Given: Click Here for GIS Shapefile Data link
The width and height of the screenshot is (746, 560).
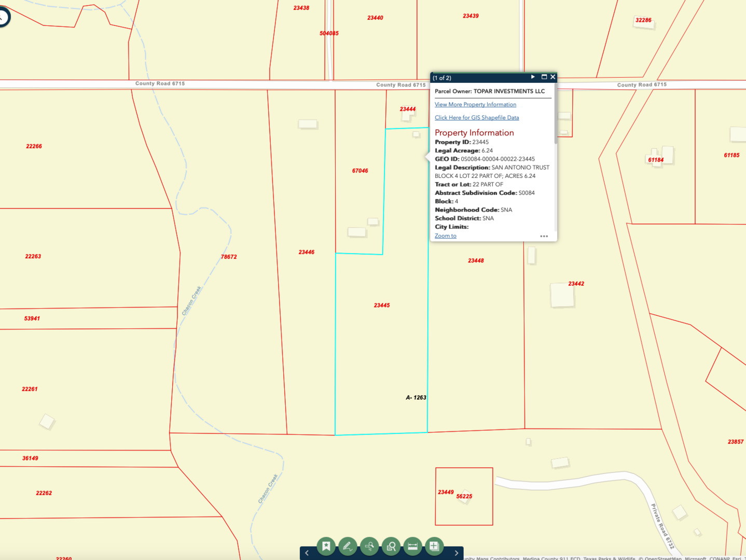Looking at the screenshot, I should pos(477,118).
